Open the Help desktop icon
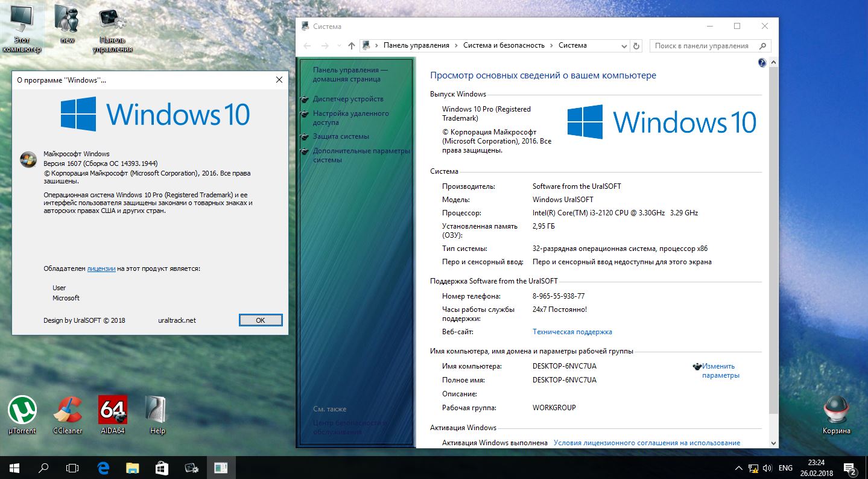 coord(157,411)
